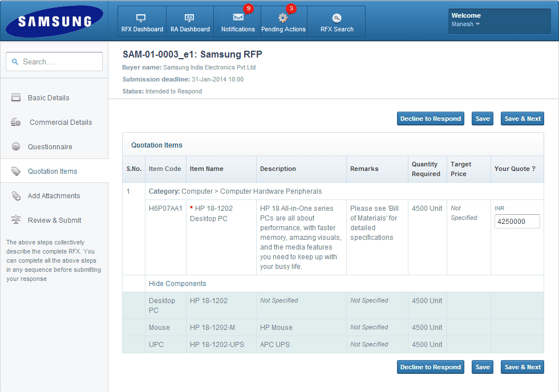Open the RA Dashboard

(190, 21)
